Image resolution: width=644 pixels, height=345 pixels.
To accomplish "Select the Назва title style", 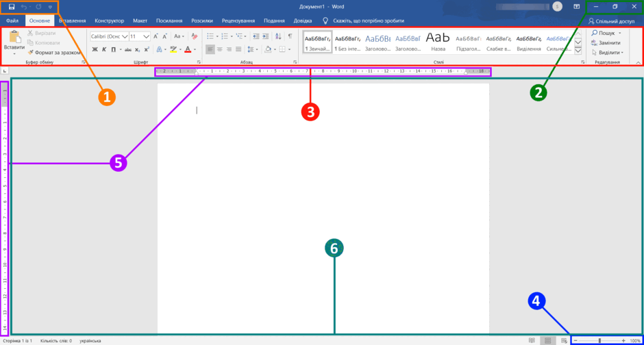I will (x=438, y=42).
